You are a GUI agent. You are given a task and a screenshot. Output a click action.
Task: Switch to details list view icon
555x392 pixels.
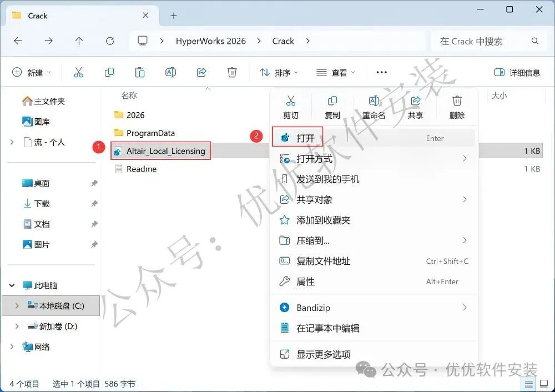click(528, 384)
